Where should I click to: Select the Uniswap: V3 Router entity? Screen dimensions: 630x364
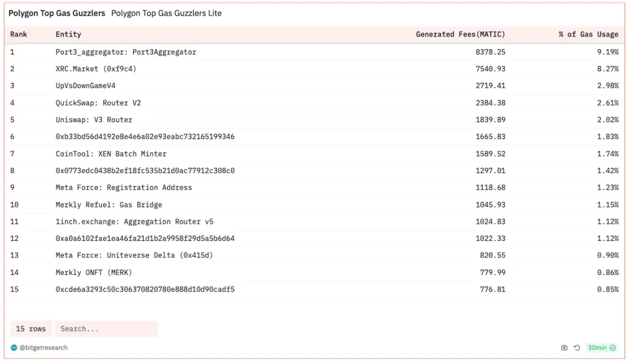(94, 120)
